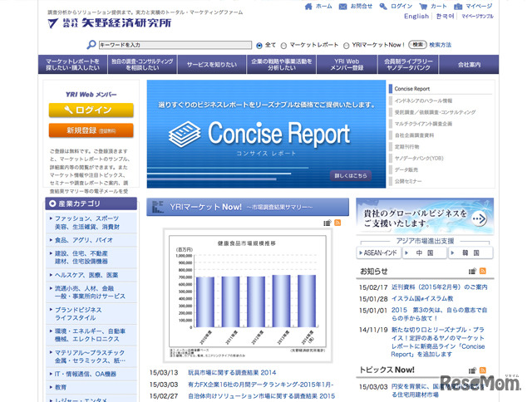
Task: Click the arrow icon on global business banner
Action: tap(480, 218)
